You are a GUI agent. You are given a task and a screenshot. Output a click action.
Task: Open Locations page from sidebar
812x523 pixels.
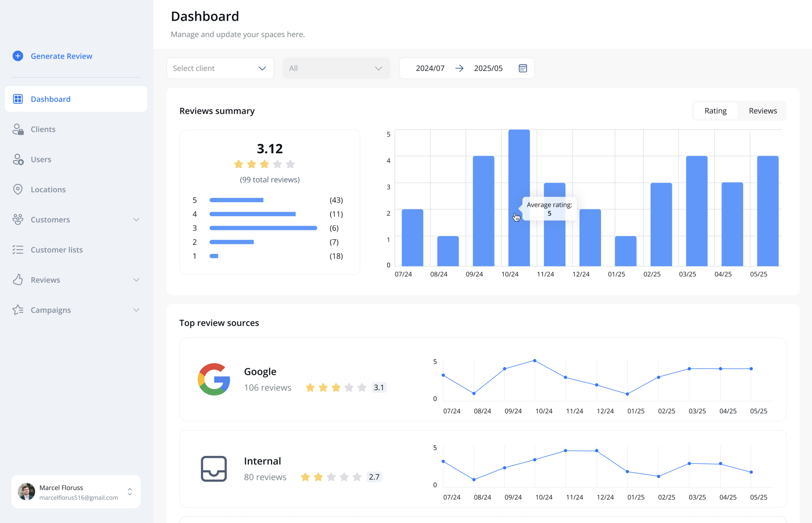pyautogui.click(x=76, y=190)
